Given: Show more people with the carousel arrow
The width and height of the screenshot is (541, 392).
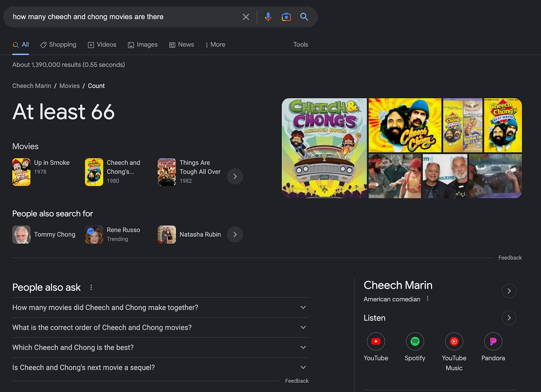Looking at the screenshot, I should [235, 234].
